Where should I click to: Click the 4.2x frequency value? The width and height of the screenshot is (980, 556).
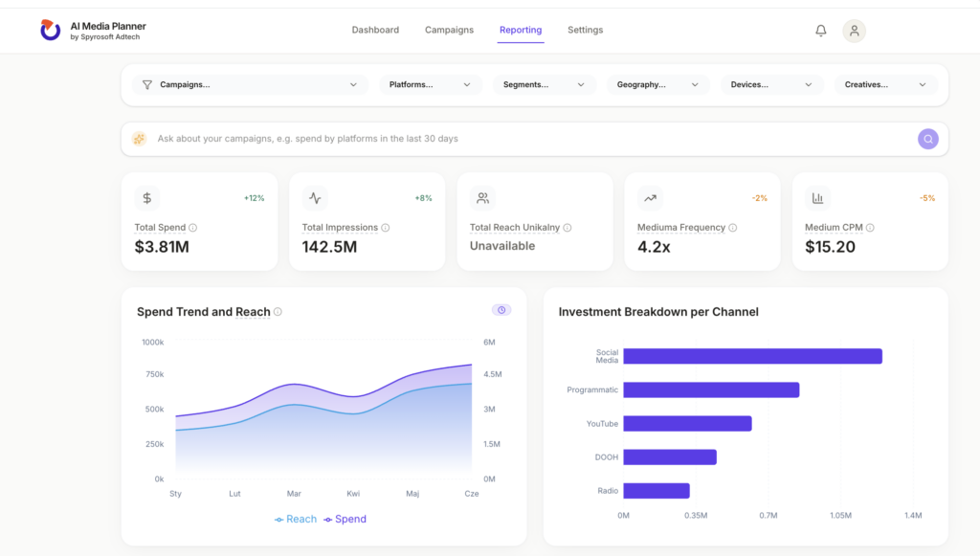pos(654,248)
